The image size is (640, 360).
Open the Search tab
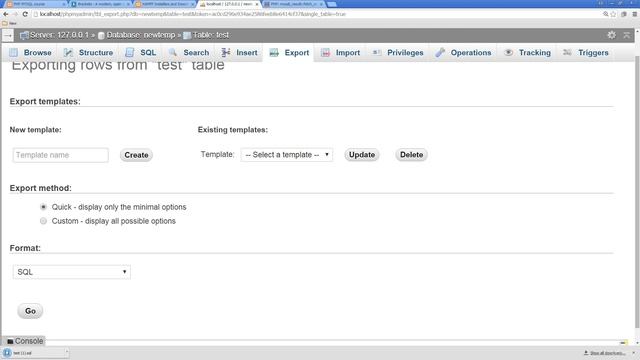189,53
